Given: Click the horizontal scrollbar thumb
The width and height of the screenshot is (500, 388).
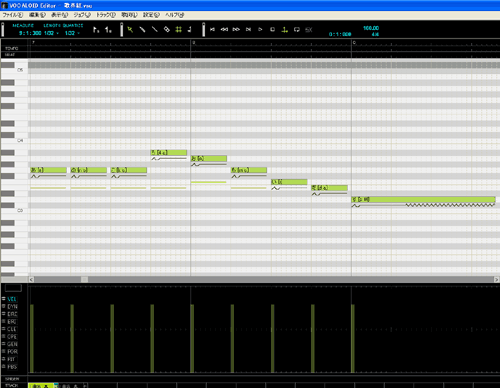Looking at the screenshot, I should (84, 279).
